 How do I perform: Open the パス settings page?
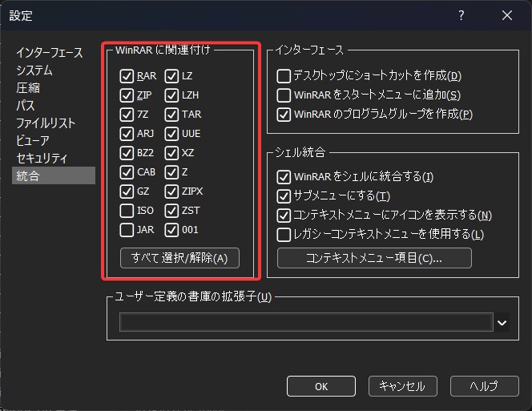tap(26, 106)
